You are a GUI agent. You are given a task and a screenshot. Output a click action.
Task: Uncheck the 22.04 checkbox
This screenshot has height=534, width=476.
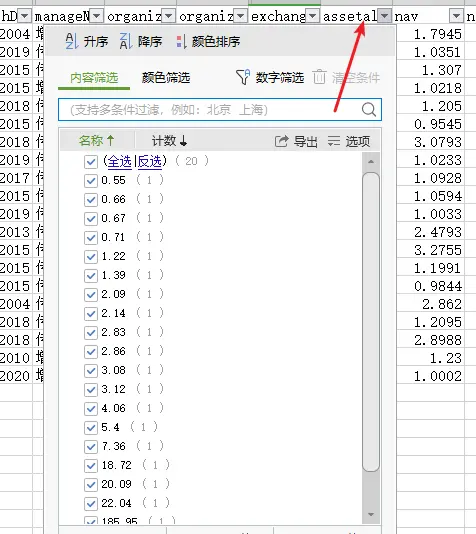coord(91,504)
